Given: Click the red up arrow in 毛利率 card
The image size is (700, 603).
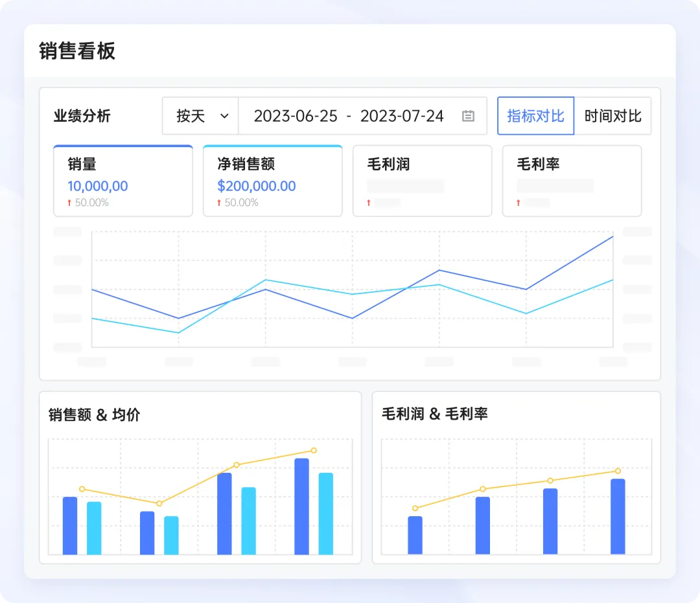Looking at the screenshot, I should (518, 203).
